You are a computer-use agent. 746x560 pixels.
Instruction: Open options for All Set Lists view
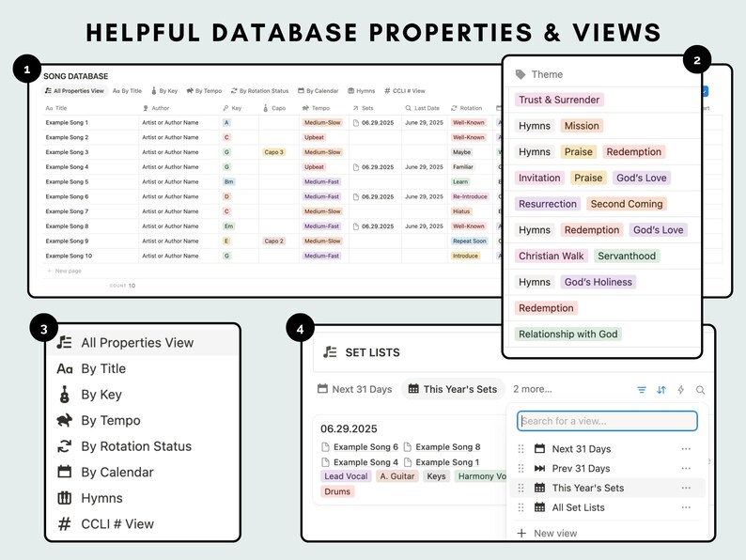[686, 507]
